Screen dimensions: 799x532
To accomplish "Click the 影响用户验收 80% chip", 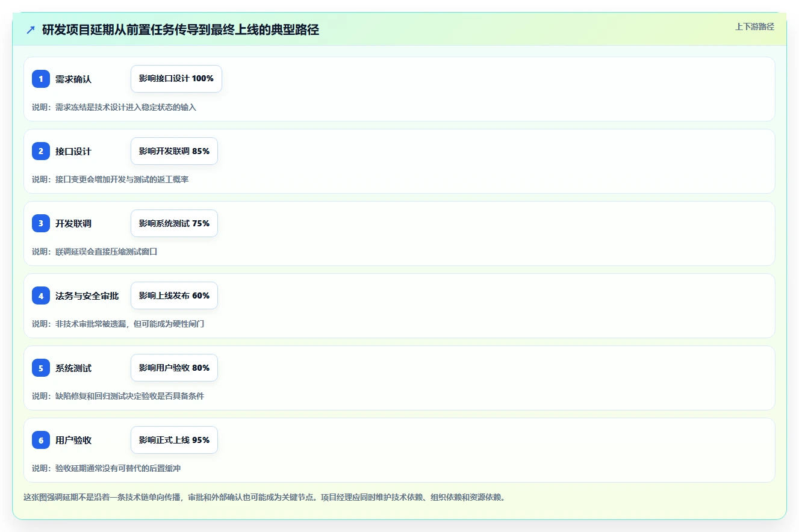I will coord(174,368).
